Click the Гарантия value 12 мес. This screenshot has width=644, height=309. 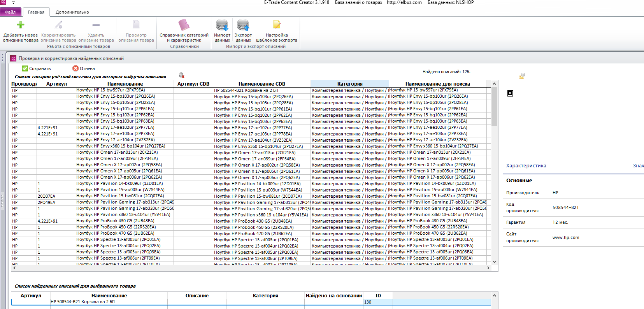click(x=560, y=222)
